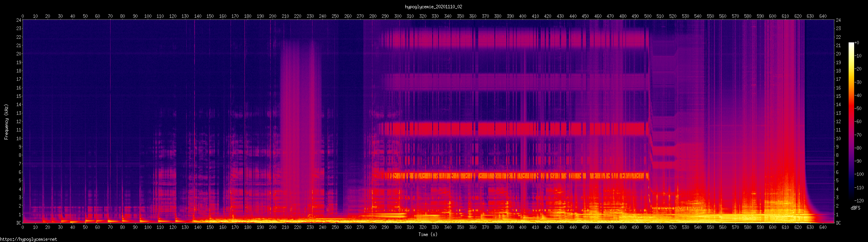Click the 6 kHz label on right axis
This screenshot has height=242, width=868.
[838, 172]
